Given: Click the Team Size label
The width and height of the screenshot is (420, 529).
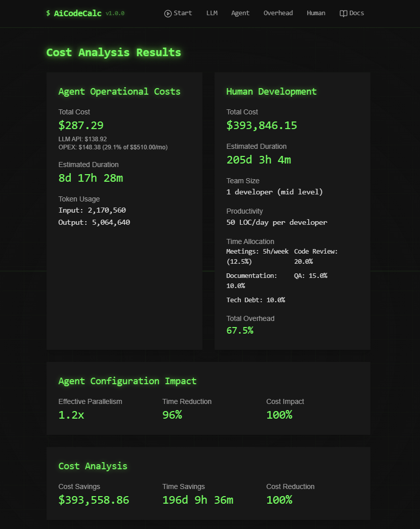Looking at the screenshot, I should click(x=243, y=181).
